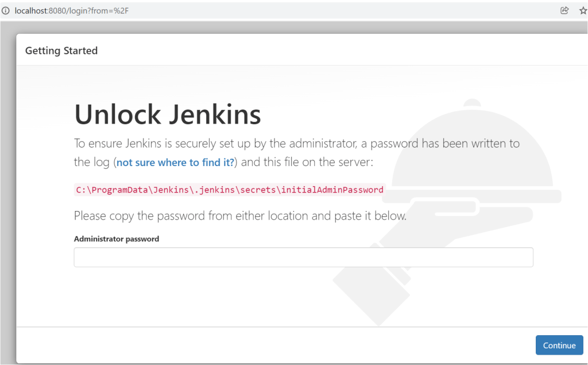This screenshot has width=588, height=365.
Task: Click the "Administrator password" field label
Action: click(117, 239)
